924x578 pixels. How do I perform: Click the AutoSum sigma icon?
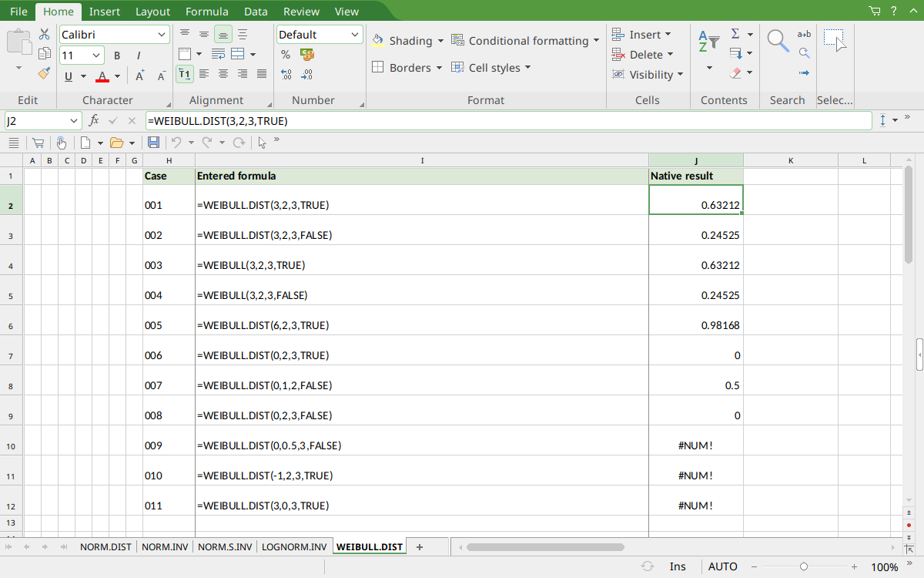[735, 34]
